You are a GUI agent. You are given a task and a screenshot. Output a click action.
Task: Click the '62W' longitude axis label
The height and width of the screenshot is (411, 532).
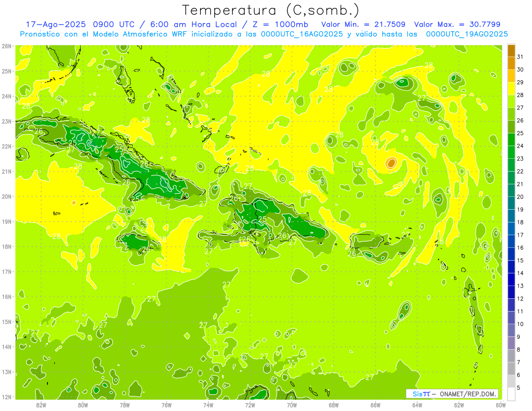pos(459,405)
